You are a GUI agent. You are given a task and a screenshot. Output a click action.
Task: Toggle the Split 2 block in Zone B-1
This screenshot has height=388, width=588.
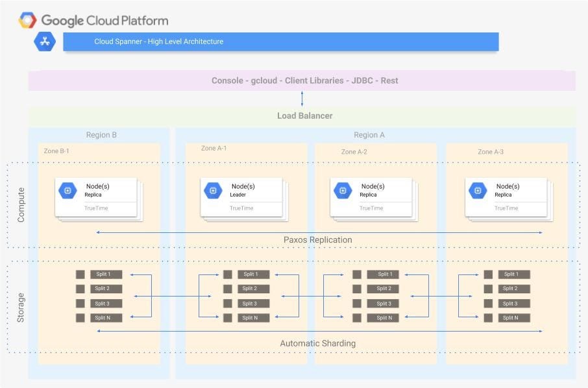click(106, 288)
